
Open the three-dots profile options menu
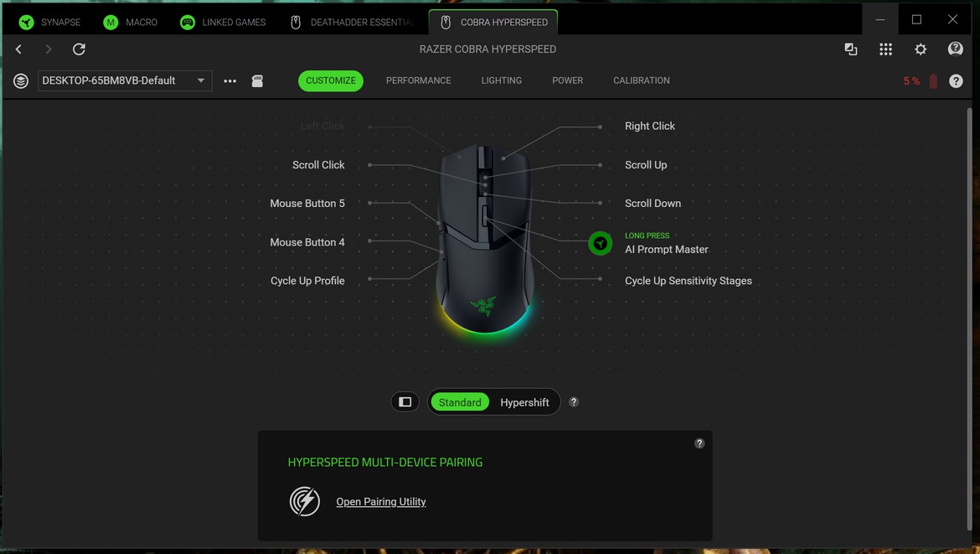click(230, 81)
